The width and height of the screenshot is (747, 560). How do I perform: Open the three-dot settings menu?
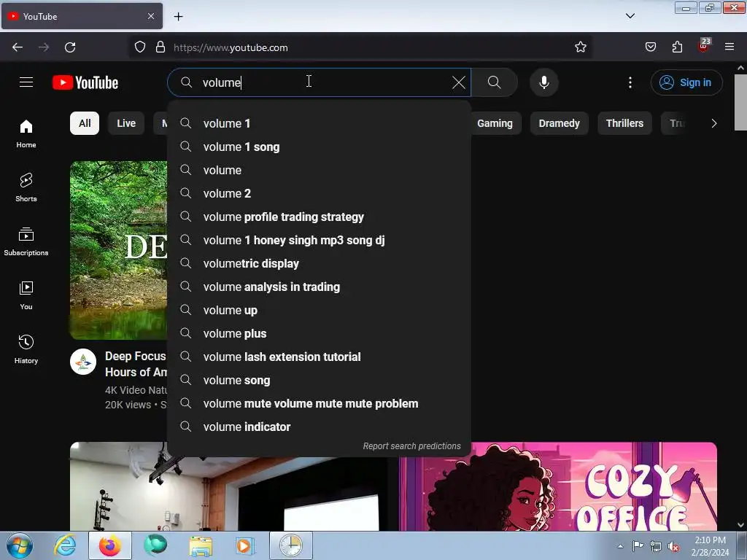[x=630, y=82]
